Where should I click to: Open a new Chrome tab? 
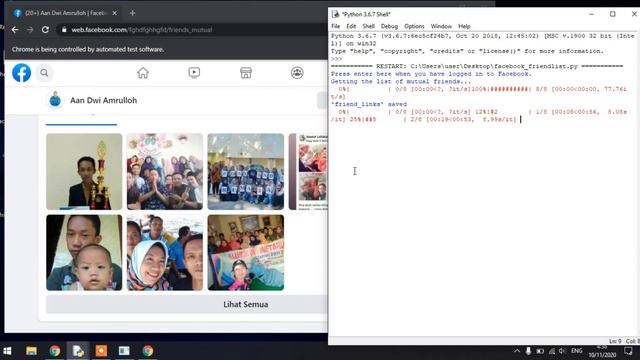132,13
